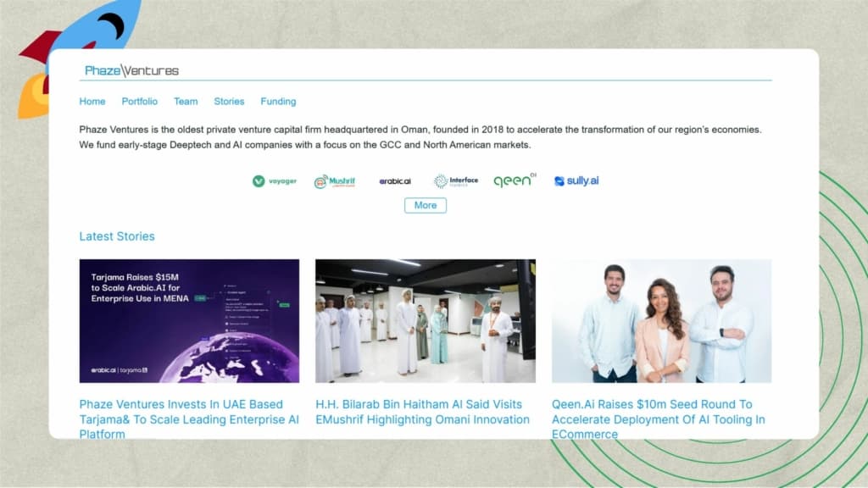
Task: Click the sully.ai portfolio logo
Action: coord(576,181)
